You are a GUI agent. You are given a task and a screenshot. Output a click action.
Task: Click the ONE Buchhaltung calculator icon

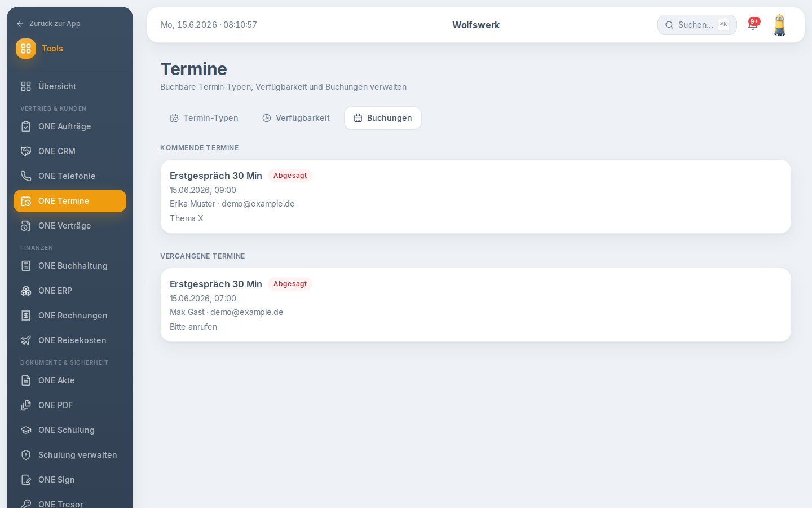[26, 266]
